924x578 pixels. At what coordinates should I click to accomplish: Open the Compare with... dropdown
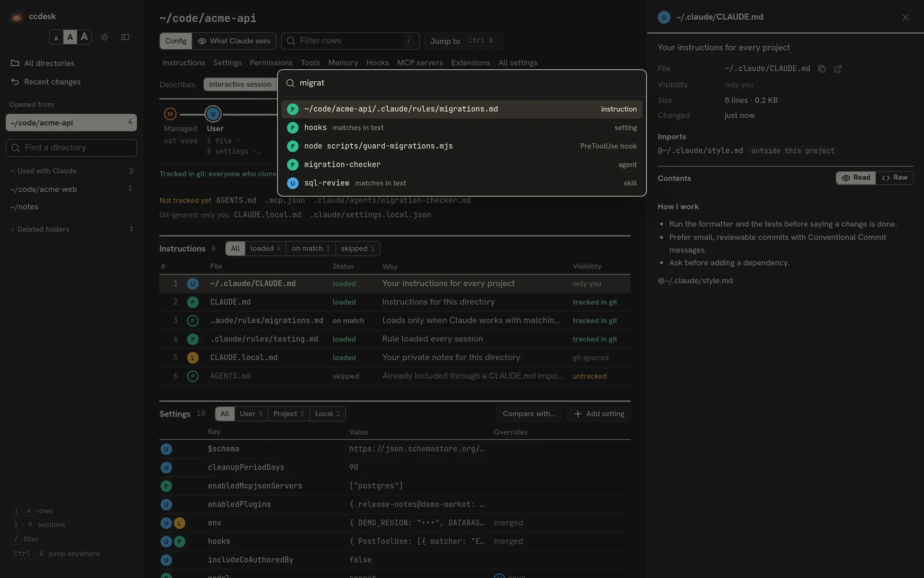[529, 414]
